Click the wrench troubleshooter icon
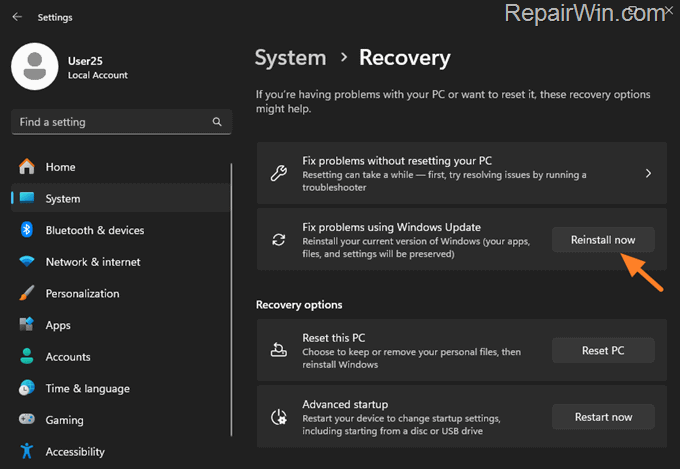Viewport: 680px width, 469px height. pyautogui.click(x=279, y=173)
